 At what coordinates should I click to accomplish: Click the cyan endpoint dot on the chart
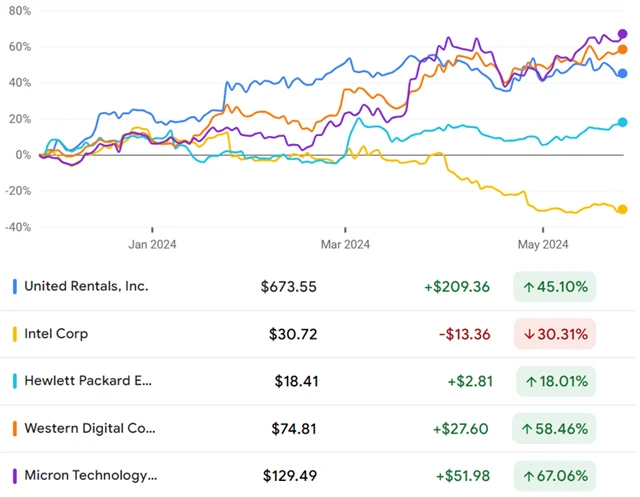pyautogui.click(x=622, y=122)
